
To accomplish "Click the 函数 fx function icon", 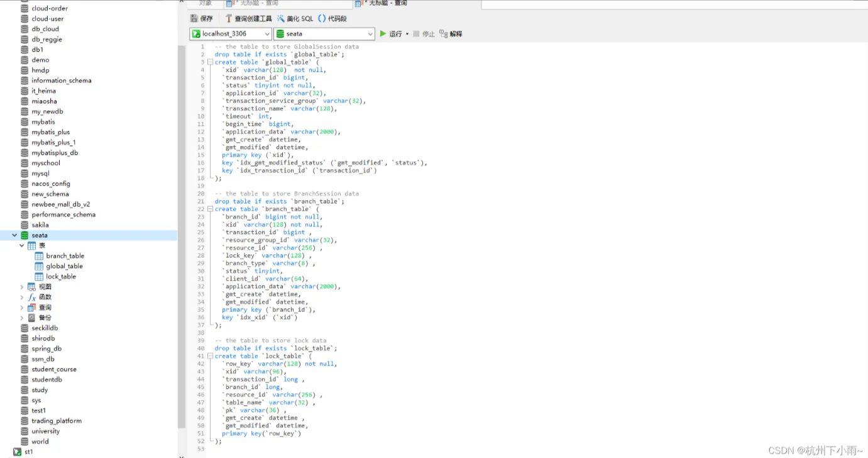I will 32,297.
